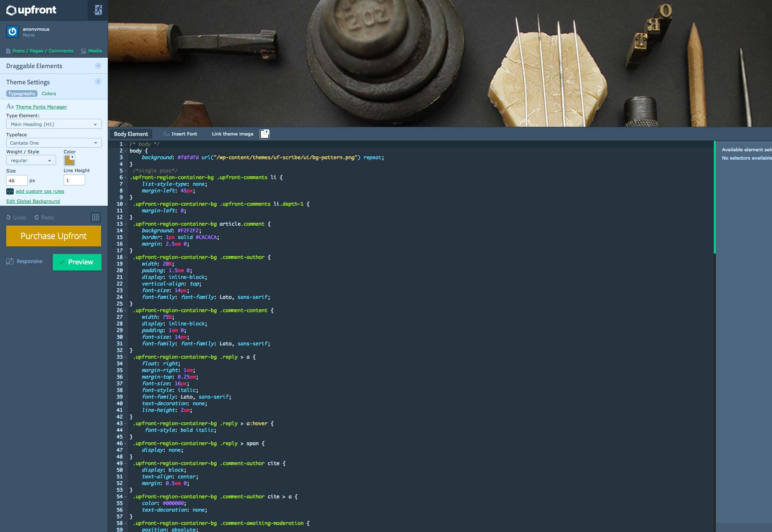Click the exit running-man icon
This screenshot has height=532, width=772.
(98, 10)
